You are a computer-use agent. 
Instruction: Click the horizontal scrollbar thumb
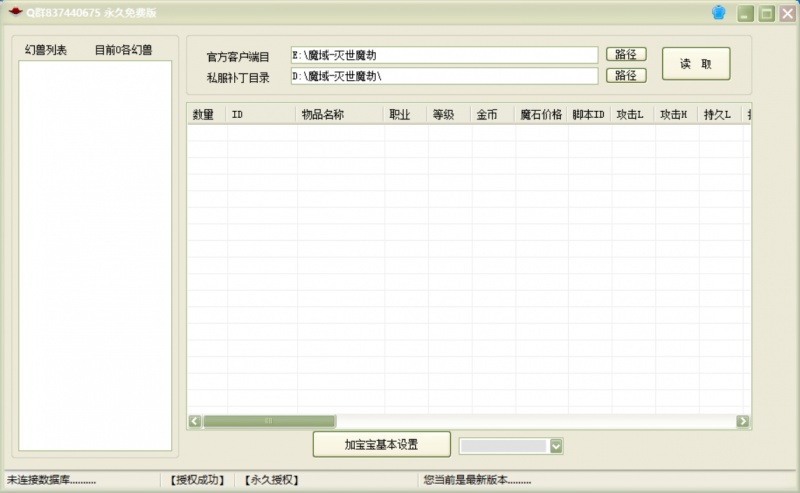[269, 421]
